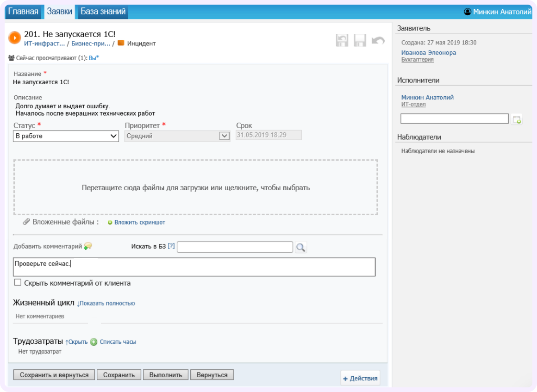The image size is (537, 392).
Task: Enable Скрыть комментарий от клиента checkbox
Action: click(x=17, y=281)
